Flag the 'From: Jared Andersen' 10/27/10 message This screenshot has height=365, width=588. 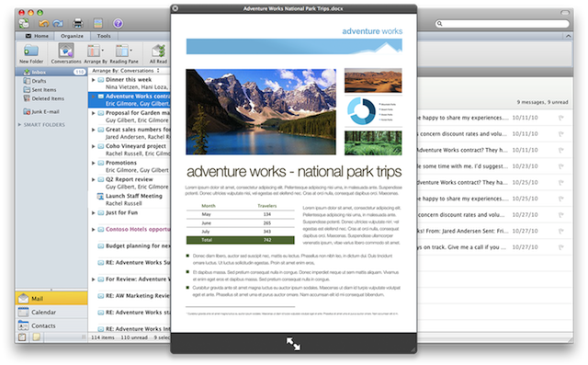pyautogui.click(x=561, y=231)
